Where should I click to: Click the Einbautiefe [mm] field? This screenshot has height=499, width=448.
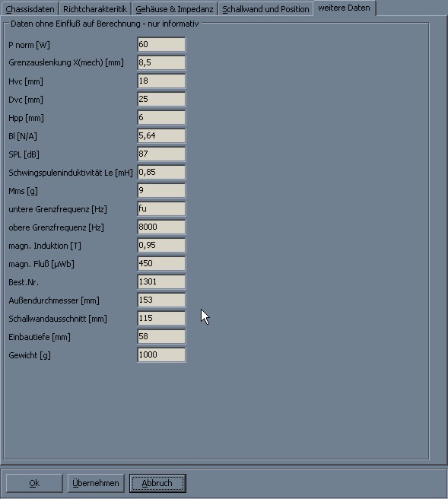tap(161, 336)
